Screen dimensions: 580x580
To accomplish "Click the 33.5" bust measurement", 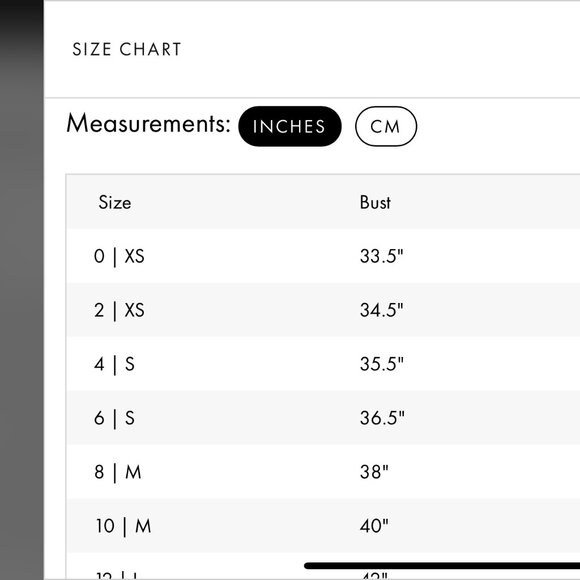I will (381, 256).
